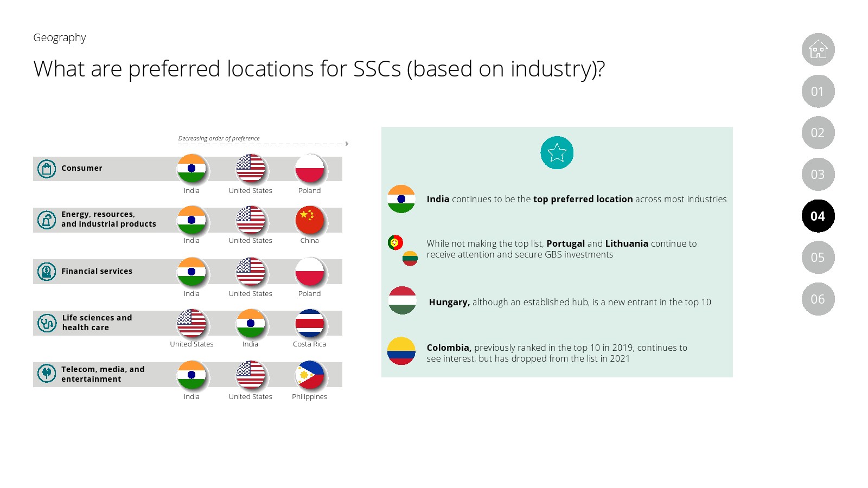Click the Life sciences stethoscope icon
The image size is (868, 488).
click(47, 323)
